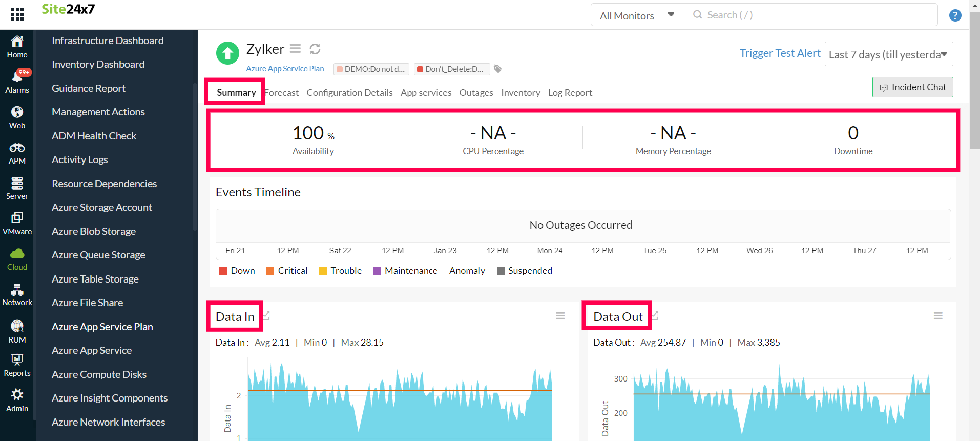980x441 pixels.
Task: Toggle the Maintenance legend item
Action: click(405, 271)
